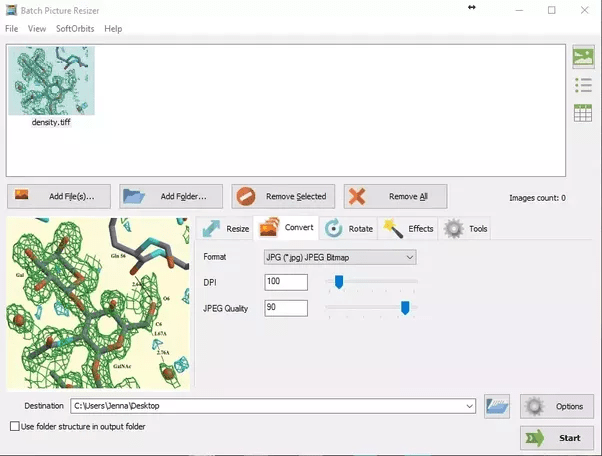Image resolution: width=602 pixels, height=456 pixels.
Task: Start the batch conversion
Action: (557, 438)
